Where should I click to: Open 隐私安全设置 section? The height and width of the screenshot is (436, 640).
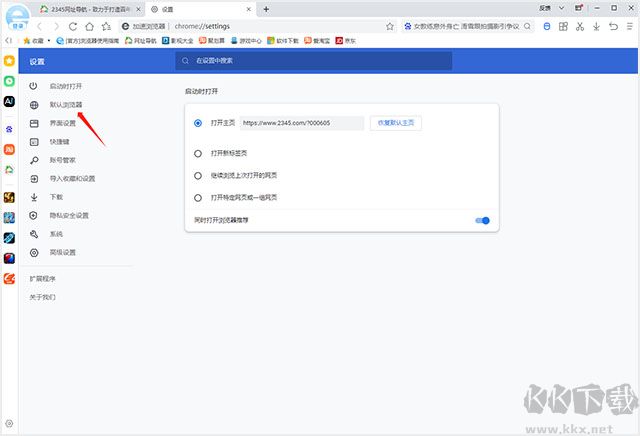(x=69, y=216)
